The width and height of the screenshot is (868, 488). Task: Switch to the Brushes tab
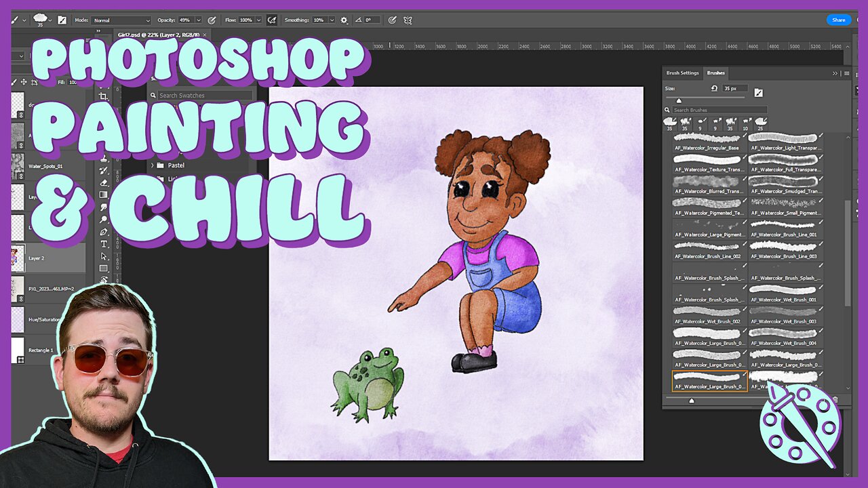click(715, 73)
